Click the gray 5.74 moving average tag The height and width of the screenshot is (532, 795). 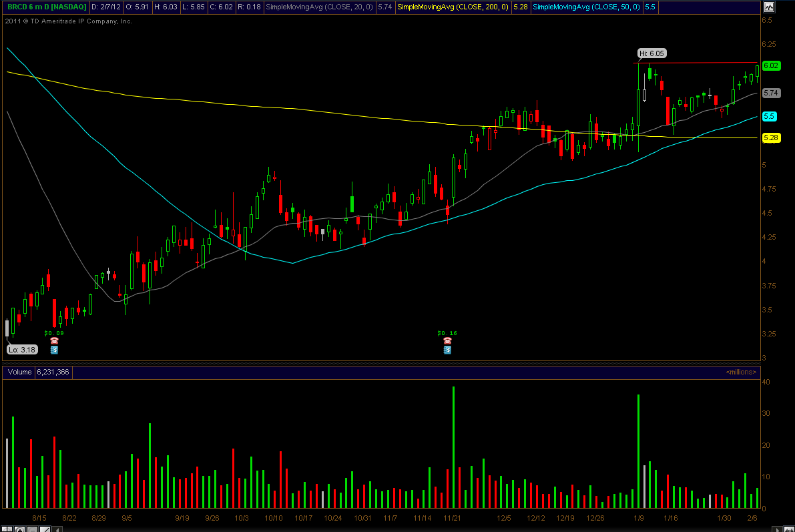tap(771, 93)
